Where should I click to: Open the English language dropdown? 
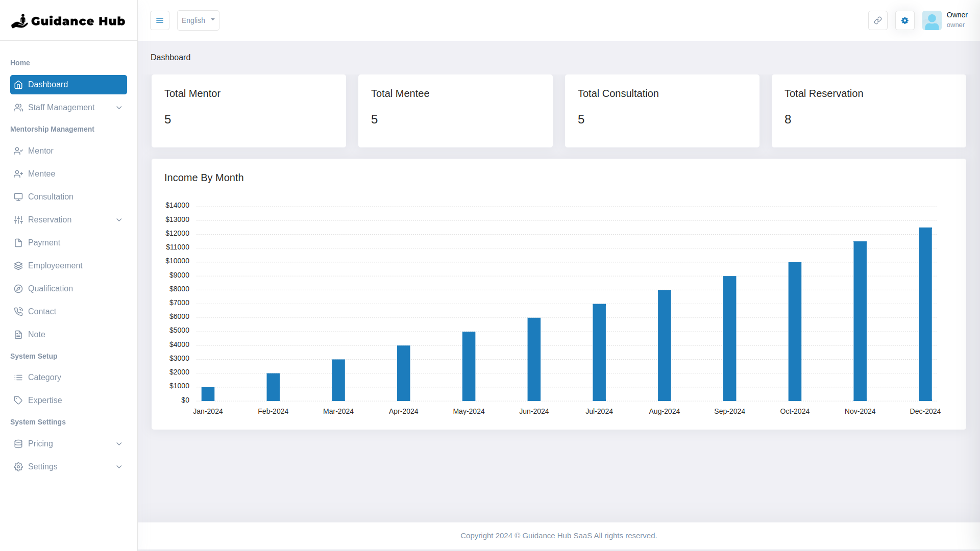(198, 20)
